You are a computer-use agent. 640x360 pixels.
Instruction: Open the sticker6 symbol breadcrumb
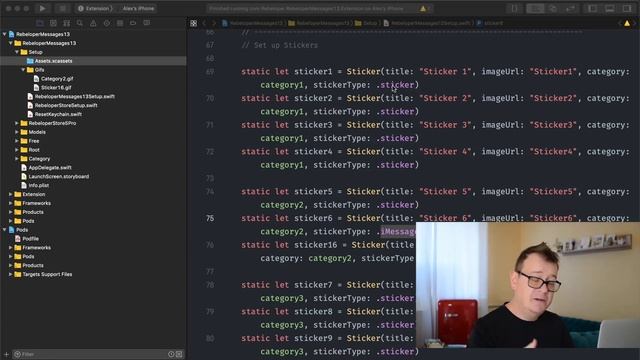click(490, 23)
